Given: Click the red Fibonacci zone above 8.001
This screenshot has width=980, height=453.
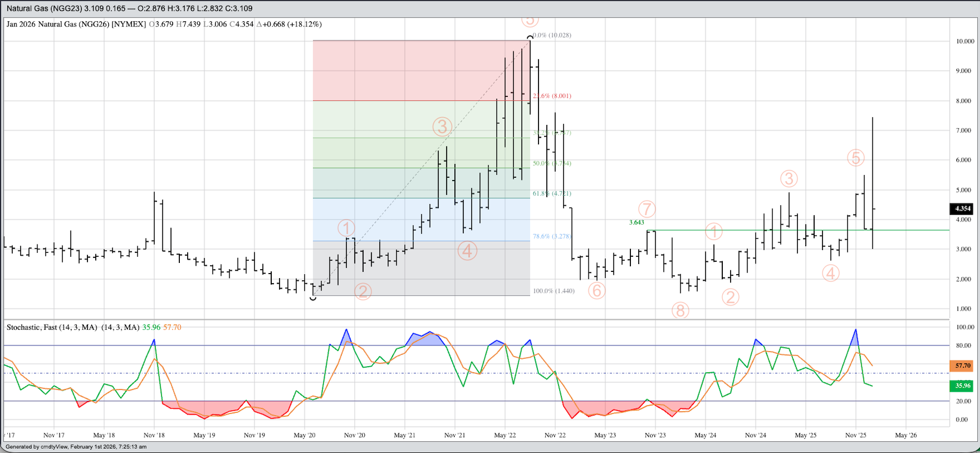Looking at the screenshot, I should (x=420, y=70).
